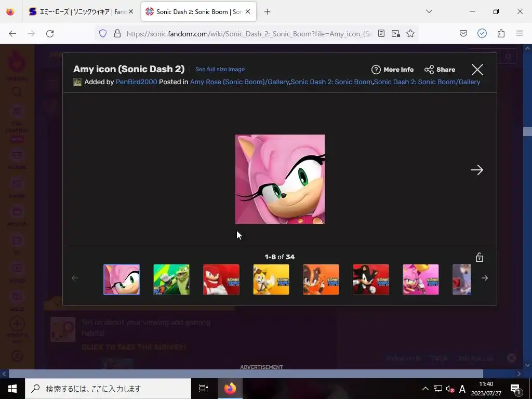Open Task View on the taskbar

click(203, 389)
